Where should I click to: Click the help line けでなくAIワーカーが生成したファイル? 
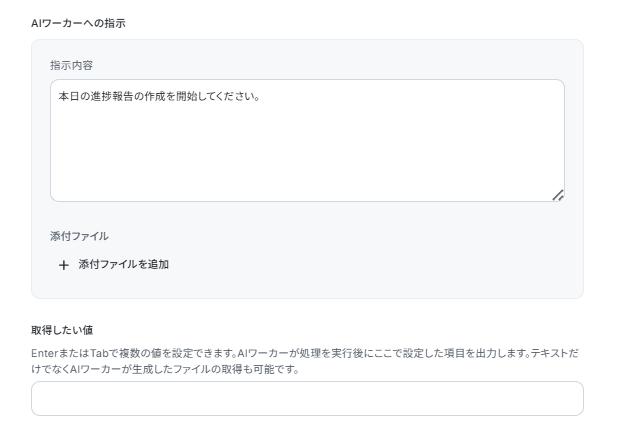(x=165, y=369)
